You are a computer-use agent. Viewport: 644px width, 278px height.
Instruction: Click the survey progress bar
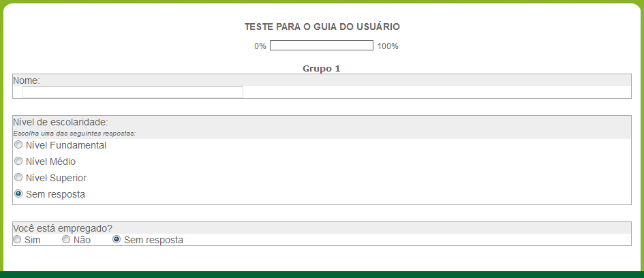pyautogui.click(x=322, y=46)
